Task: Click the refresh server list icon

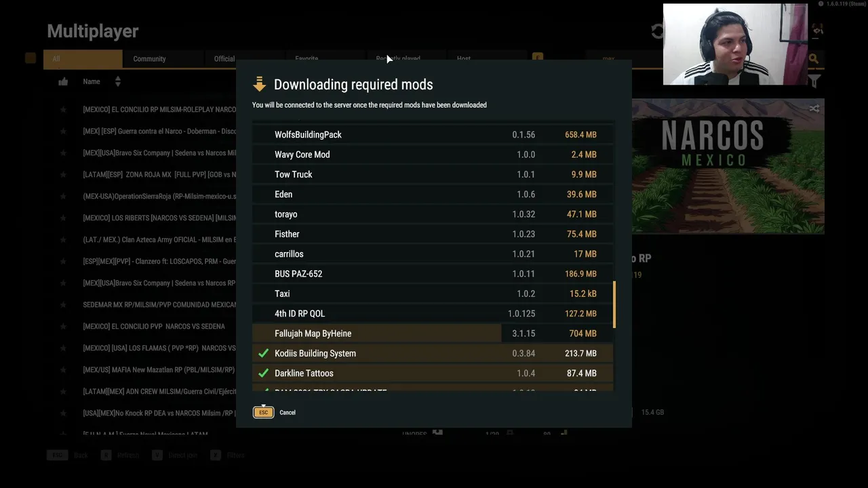Action: pos(656,31)
